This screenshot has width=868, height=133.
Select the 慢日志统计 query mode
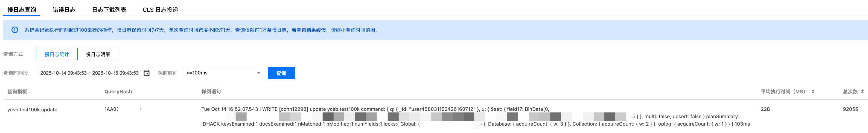[57, 54]
